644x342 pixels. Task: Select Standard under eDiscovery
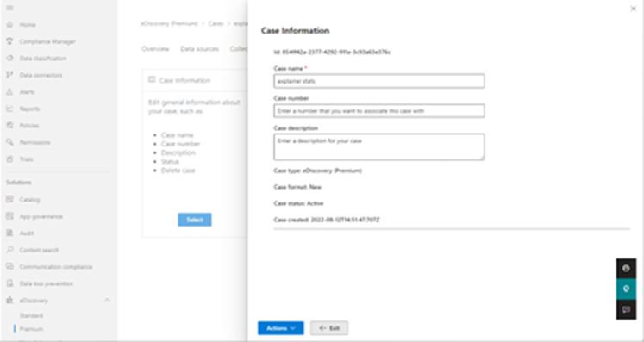[x=31, y=315]
